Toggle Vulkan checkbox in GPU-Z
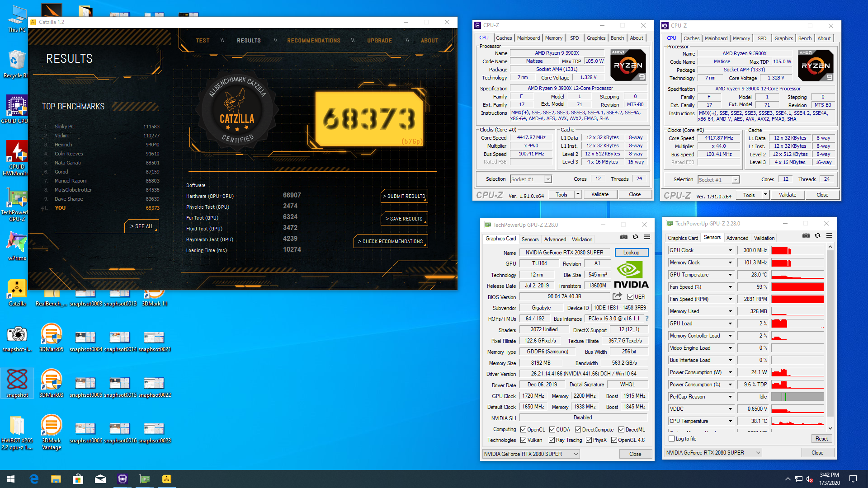 (523, 440)
